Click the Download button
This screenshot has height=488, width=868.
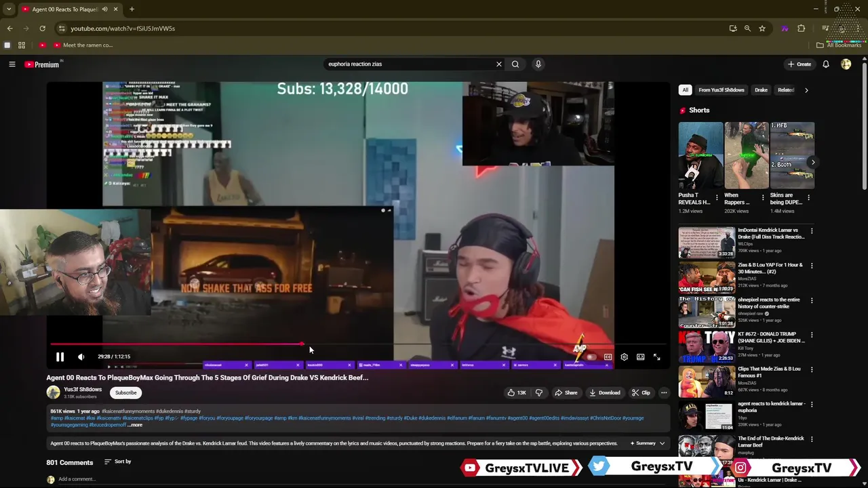(x=604, y=392)
